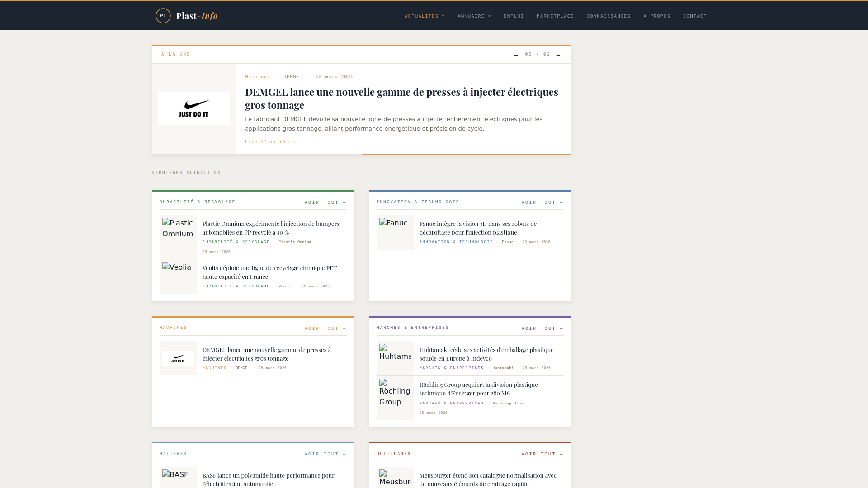Image resolution: width=868 pixels, height=488 pixels.
Task: Expand the Annuaire dropdown menu
Action: pyautogui.click(x=474, y=16)
